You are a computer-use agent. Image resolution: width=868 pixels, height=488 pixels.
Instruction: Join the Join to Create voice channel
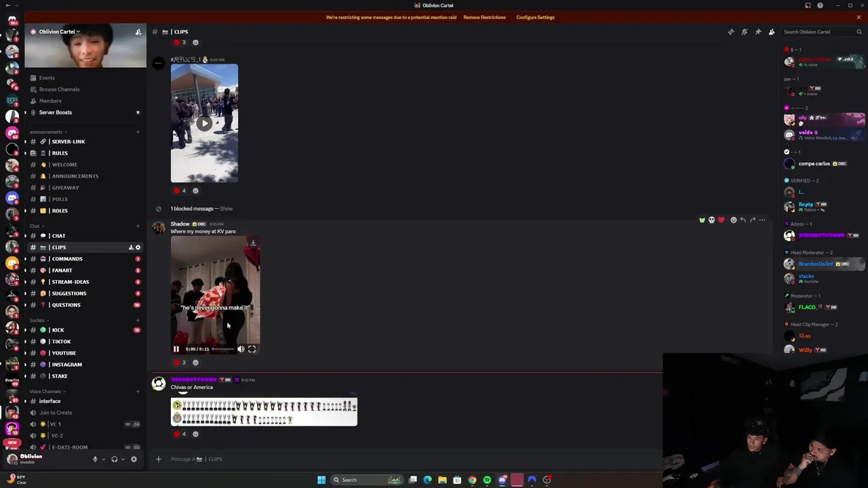pos(56,413)
